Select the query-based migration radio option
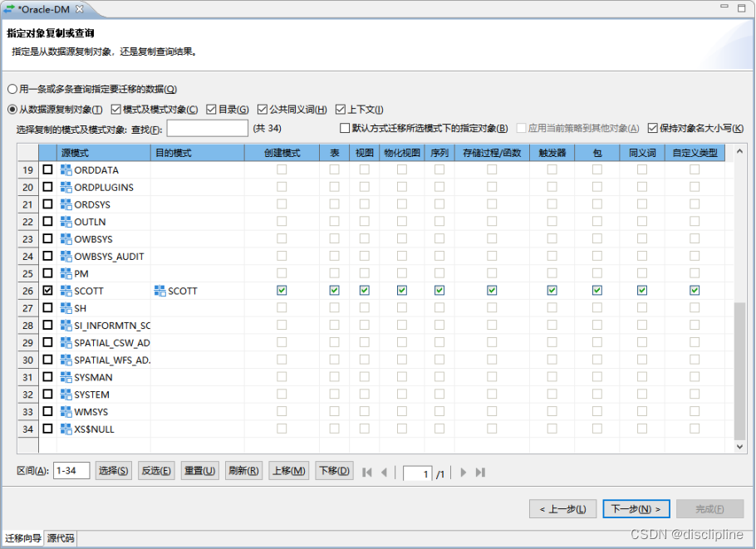 pos(12,89)
